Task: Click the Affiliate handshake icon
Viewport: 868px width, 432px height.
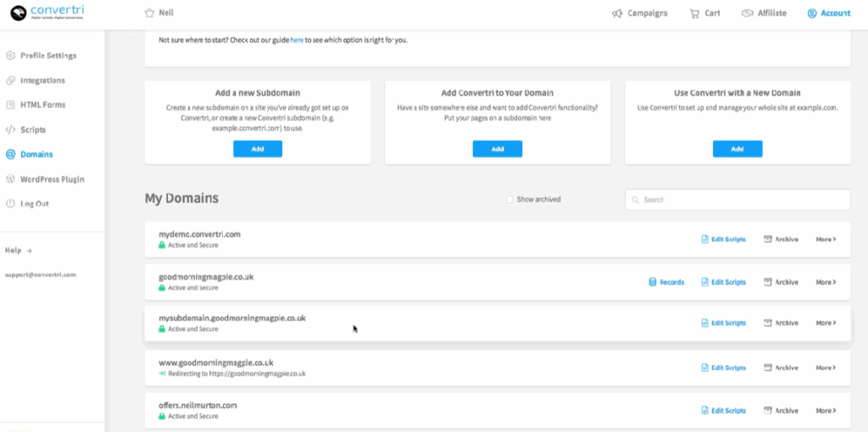Action: pos(747,14)
